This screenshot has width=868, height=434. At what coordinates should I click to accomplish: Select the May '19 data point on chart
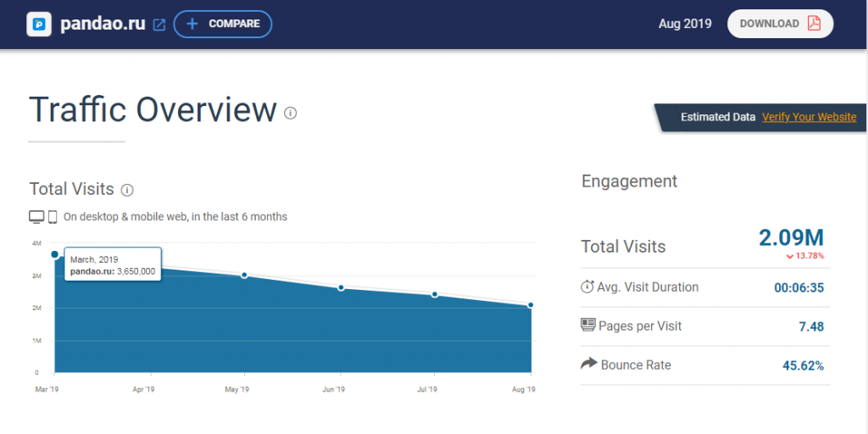pyautogui.click(x=244, y=275)
